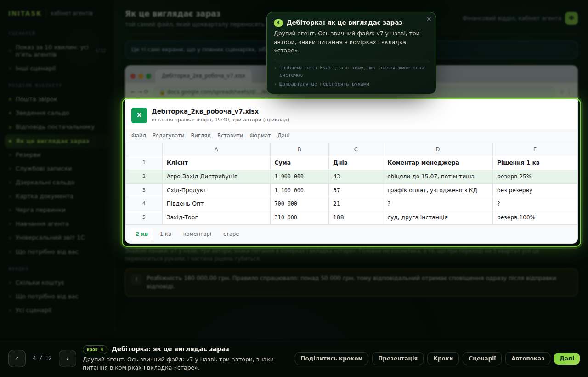Click the Південь-Опт cell
The height and width of the screenshot is (377, 588).
pos(216,204)
